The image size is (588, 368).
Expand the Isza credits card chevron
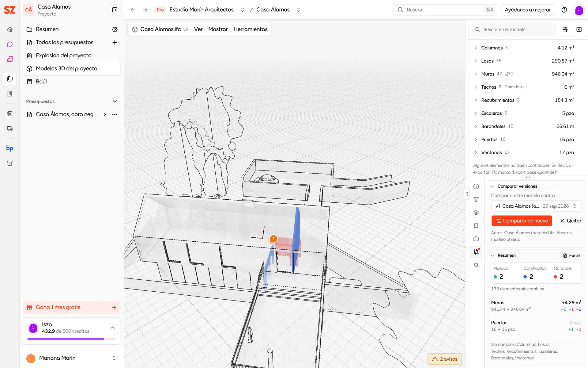pyautogui.click(x=113, y=328)
